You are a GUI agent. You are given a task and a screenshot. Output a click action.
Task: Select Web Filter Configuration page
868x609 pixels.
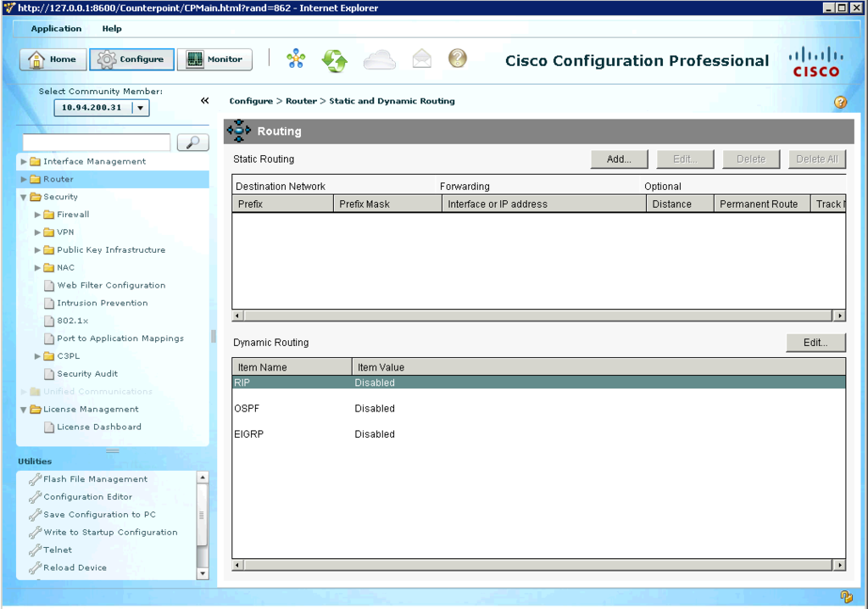[x=111, y=285]
